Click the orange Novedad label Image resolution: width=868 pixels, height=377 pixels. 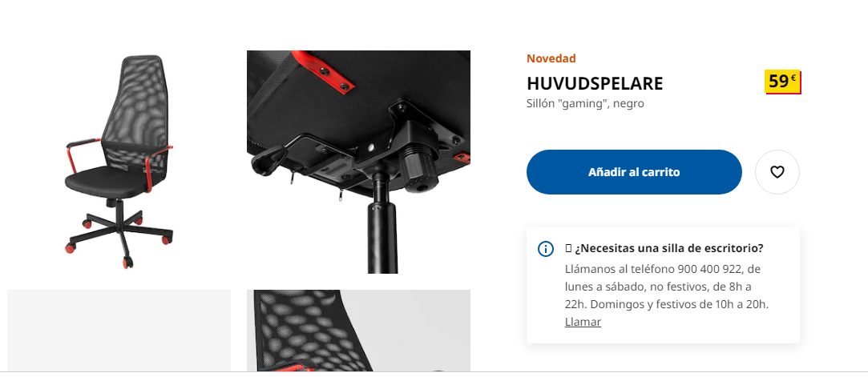(x=551, y=58)
